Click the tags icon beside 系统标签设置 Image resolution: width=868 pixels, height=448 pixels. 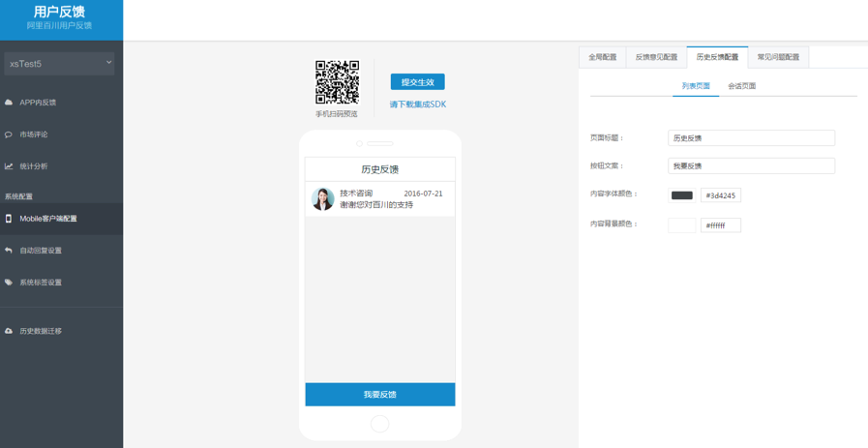point(9,282)
